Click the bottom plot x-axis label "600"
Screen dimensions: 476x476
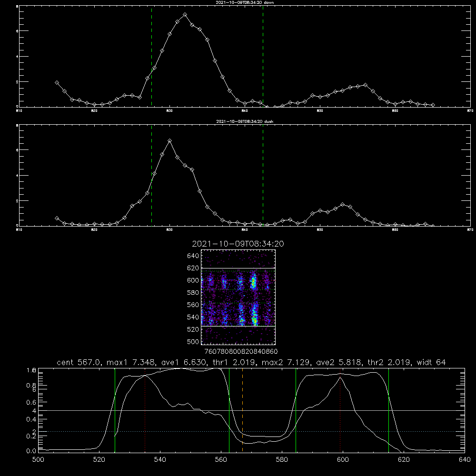coord(343,460)
